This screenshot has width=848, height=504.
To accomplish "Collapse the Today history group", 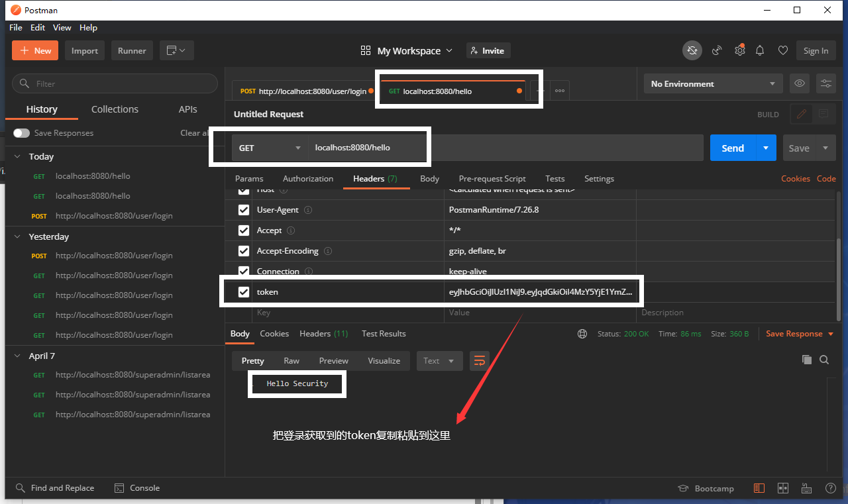I will tap(17, 156).
